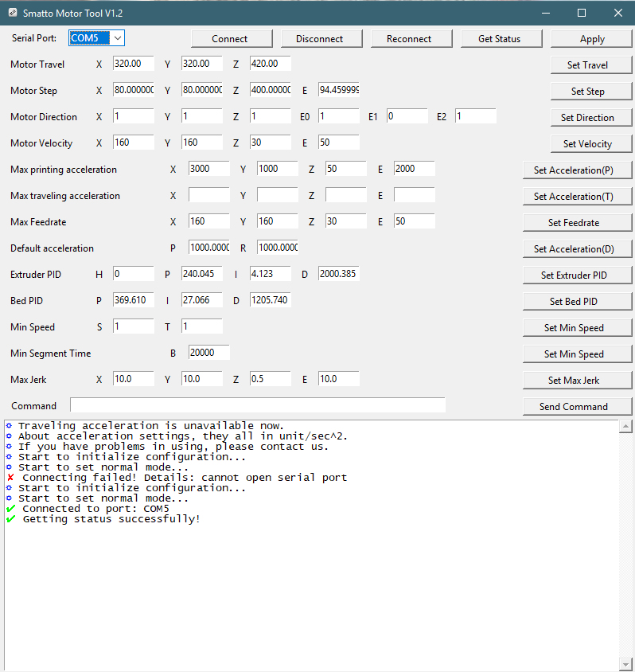Click Max printing acceleration E field 2000
This screenshot has width=635, height=672.
[x=415, y=169]
